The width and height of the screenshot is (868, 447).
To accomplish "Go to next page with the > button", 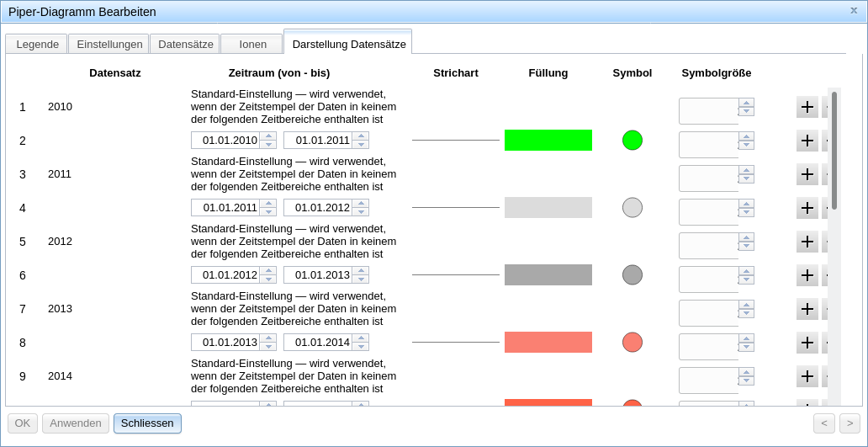I will point(849,423).
